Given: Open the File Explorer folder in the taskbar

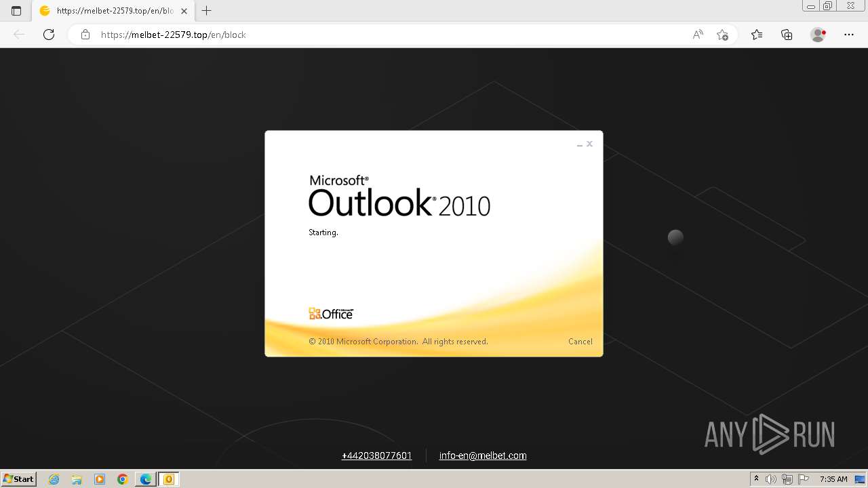Looking at the screenshot, I should (77, 479).
